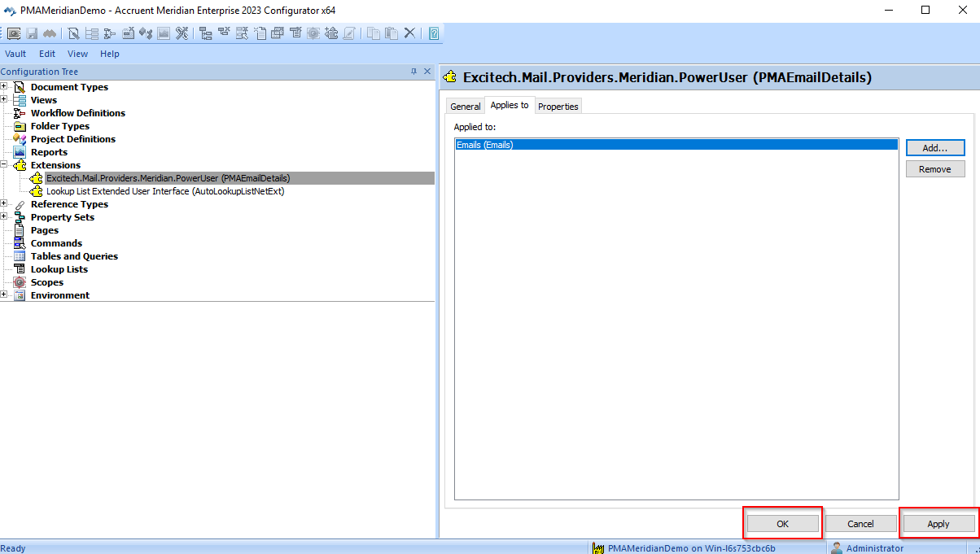980x554 pixels.
Task: Click the Workflow Definitions tree icon
Action: point(20,113)
